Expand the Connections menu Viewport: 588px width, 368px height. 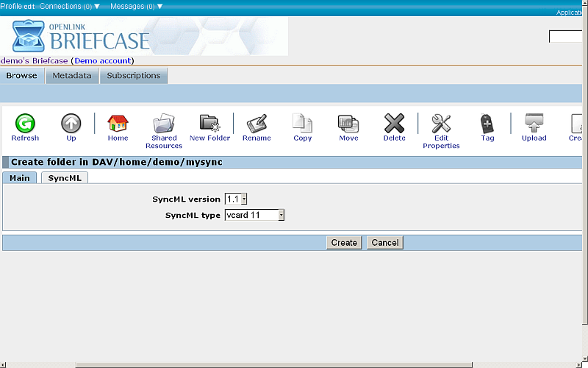pos(70,6)
